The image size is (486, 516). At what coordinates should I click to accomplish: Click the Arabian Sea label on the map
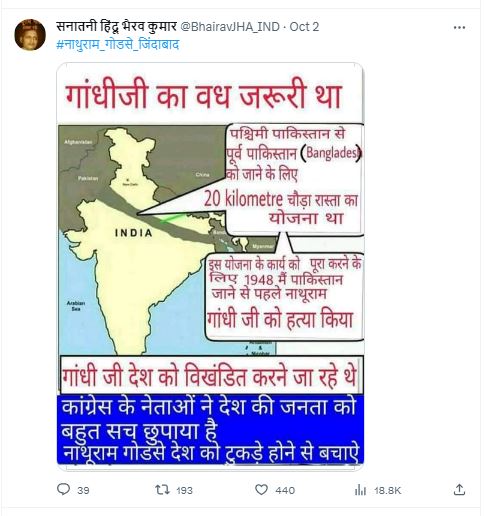(76, 306)
